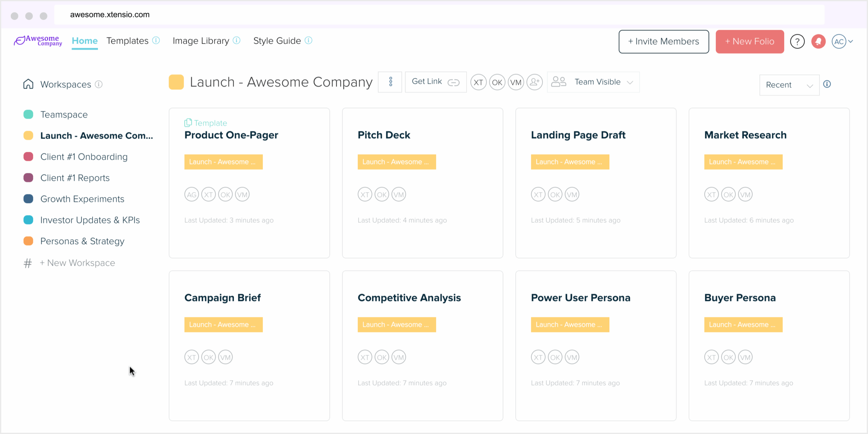This screenshot has width=868, height=434.
Task: Click the Invite Members button
Action: 664,41
